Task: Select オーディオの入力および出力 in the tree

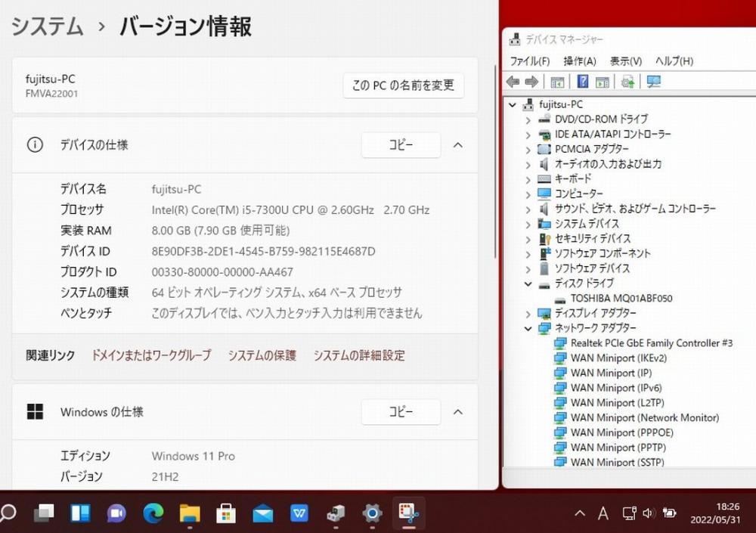Action: click(608, 164)
